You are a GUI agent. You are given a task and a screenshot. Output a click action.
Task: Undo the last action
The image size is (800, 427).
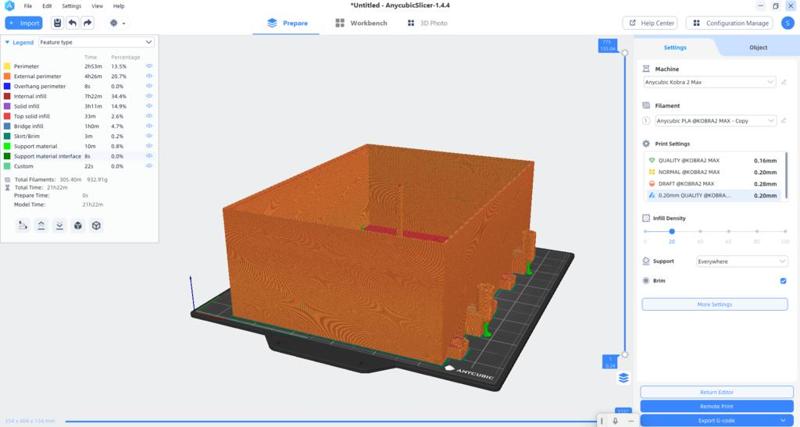tap(72, 23)
